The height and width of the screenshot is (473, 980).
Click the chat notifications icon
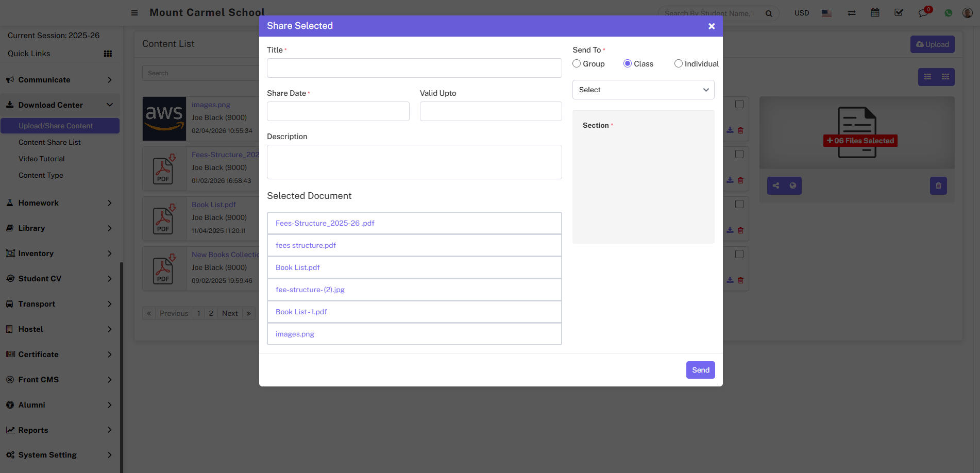pyautogui.click(x=923, y=13)
